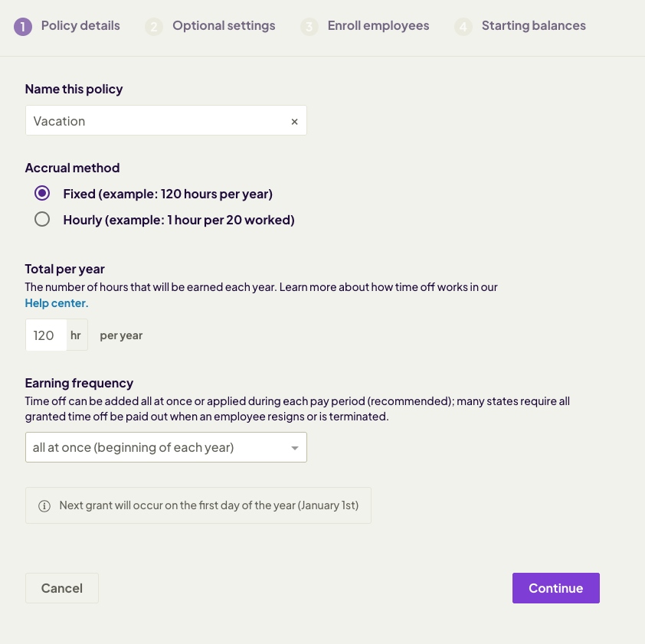
Task: Choose the Hourly radio button option
Action: pyautogui.click(x=42, y=219)
